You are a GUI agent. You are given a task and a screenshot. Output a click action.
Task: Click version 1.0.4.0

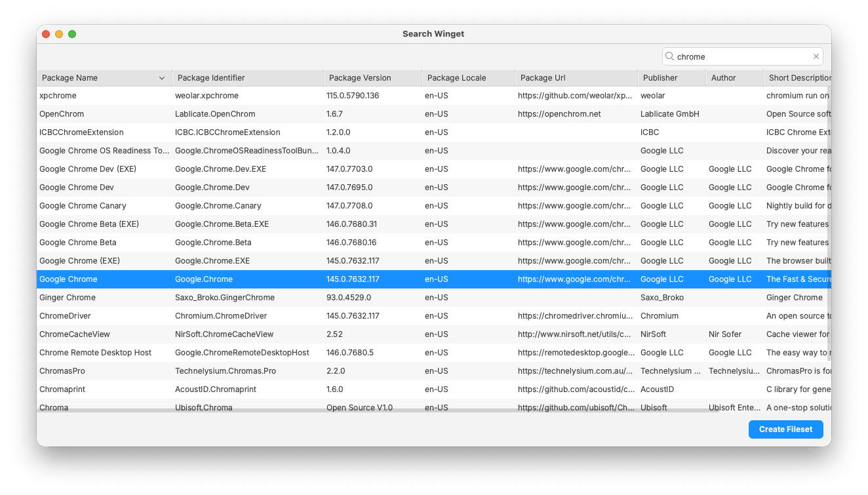pos(338,151)
